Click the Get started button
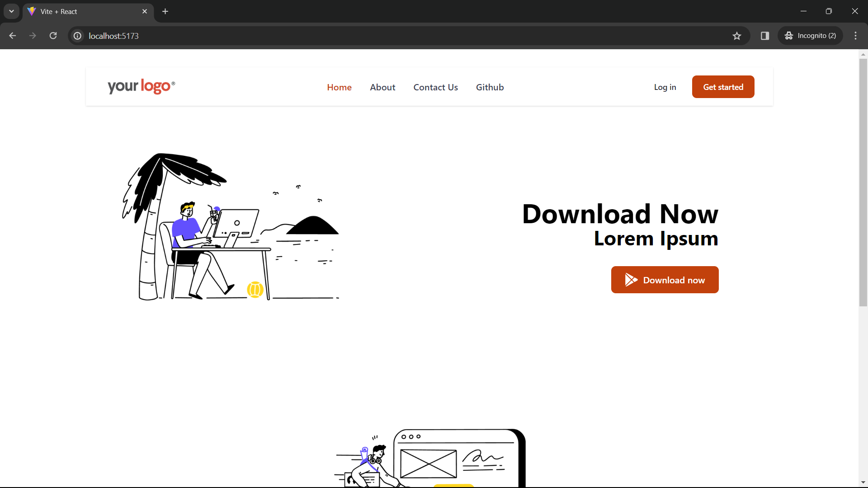The height and width of the screenshot is (488, 868). click(x=723, y=87)
